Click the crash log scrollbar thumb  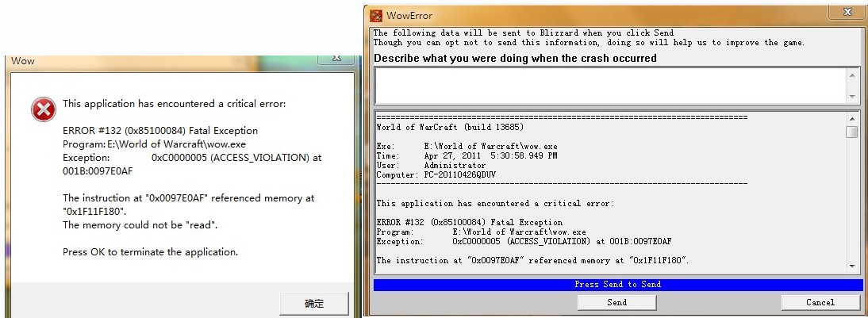point(852,132)
